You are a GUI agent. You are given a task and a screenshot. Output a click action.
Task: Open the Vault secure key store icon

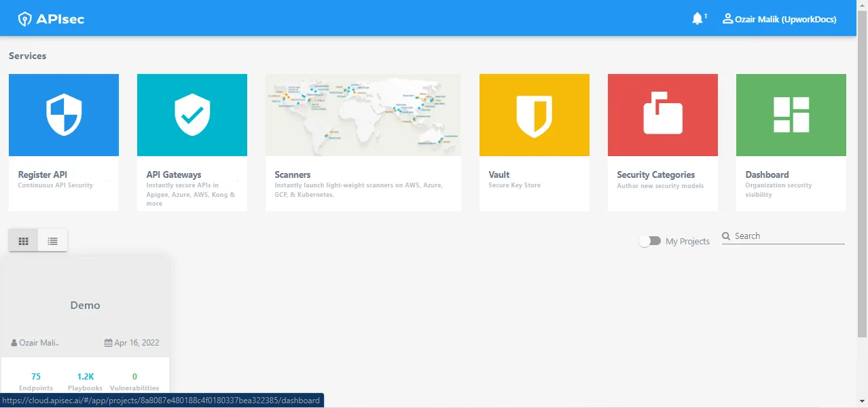[x=534, y=114]
